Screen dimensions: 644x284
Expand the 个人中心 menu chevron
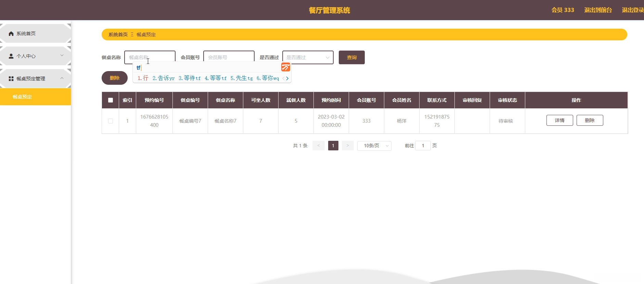62,55
